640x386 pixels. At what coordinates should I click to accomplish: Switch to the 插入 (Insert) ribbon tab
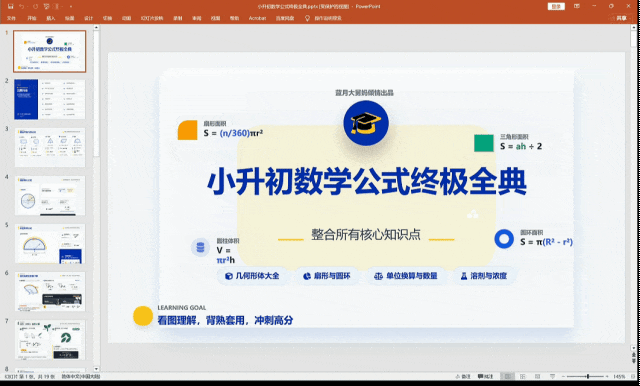[x=51, y=18]
